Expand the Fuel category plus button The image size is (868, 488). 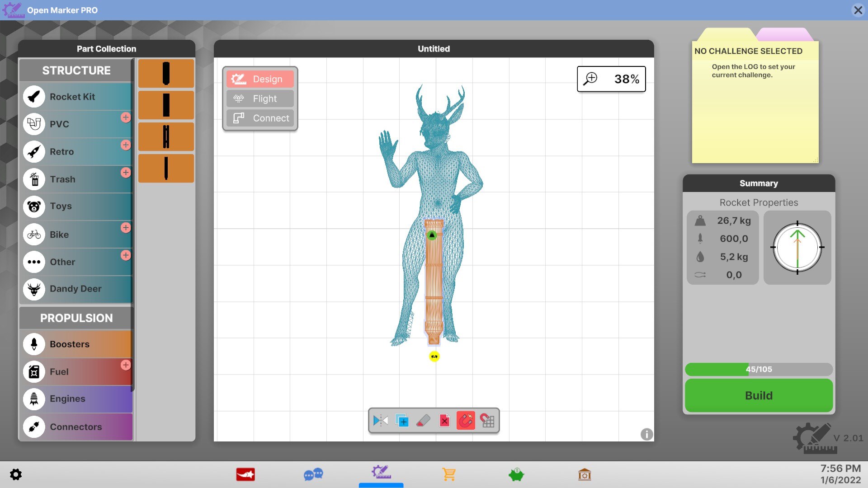[x=126, y=365]
